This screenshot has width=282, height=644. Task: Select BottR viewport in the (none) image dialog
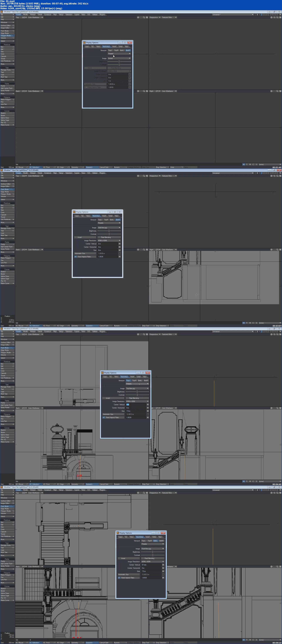point(128,50)
